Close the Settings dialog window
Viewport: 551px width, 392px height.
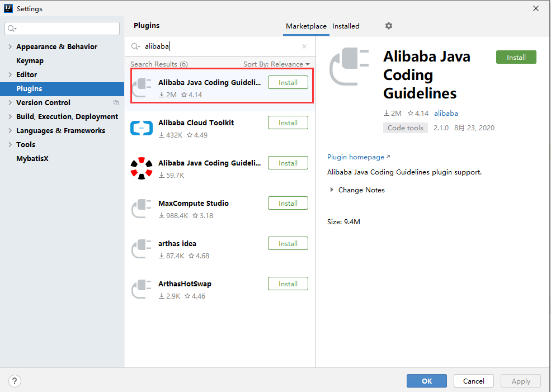pyautogui.click(x=535, y=8)
